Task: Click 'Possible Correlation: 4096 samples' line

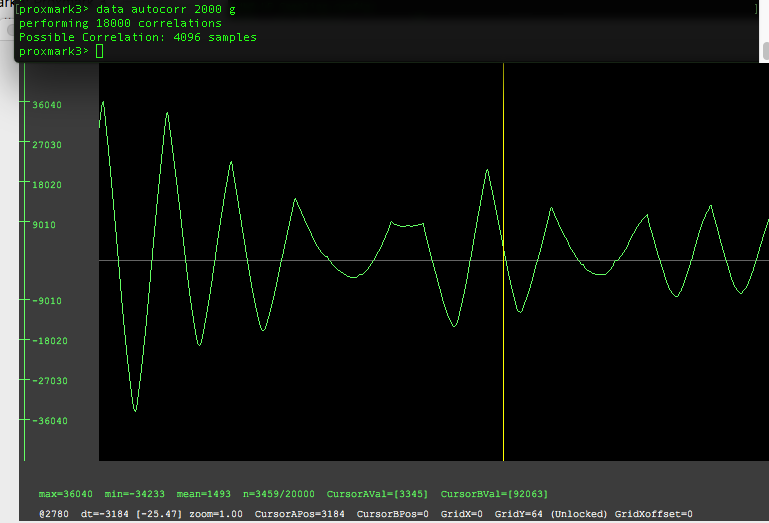Action: 137,37
